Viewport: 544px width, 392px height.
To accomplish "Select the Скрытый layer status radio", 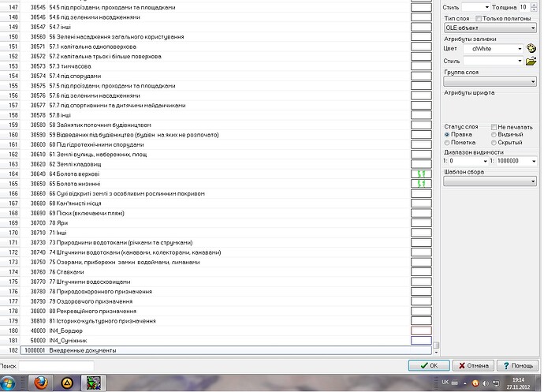I will tap(494, 143).
